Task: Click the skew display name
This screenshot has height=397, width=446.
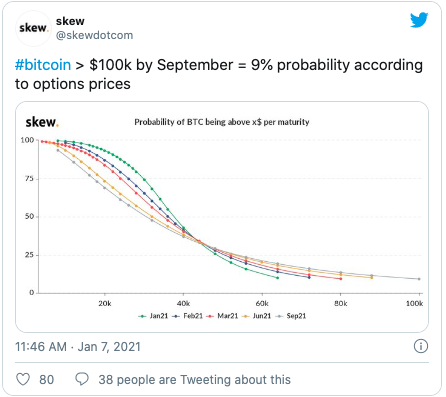Action: click(70, 21)
